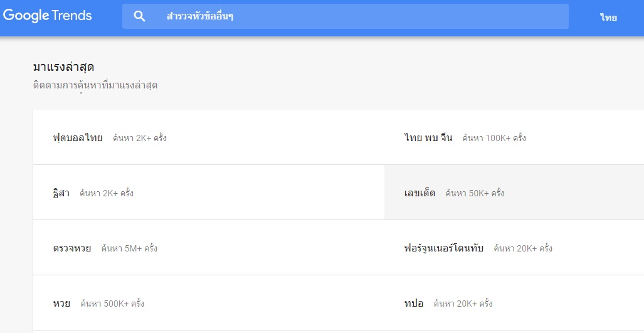The height and width of the screenshot is (333, 644).
Task: Open the ฟุตบอลไทย trending search
Action: (78, 138)
